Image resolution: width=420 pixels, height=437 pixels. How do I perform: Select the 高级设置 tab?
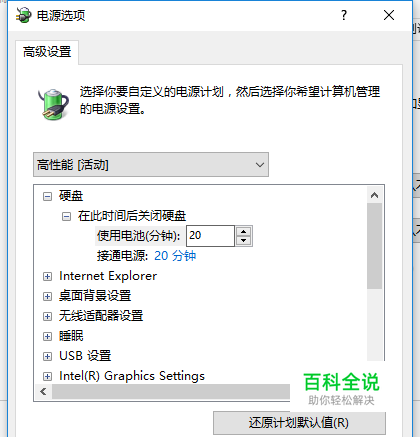coord(47,52)
